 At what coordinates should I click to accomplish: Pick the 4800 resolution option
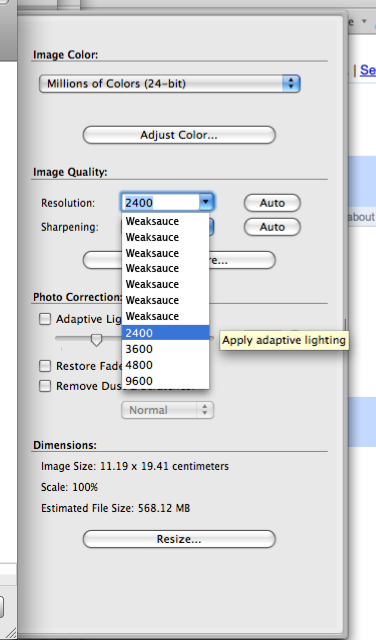[165, 365]
